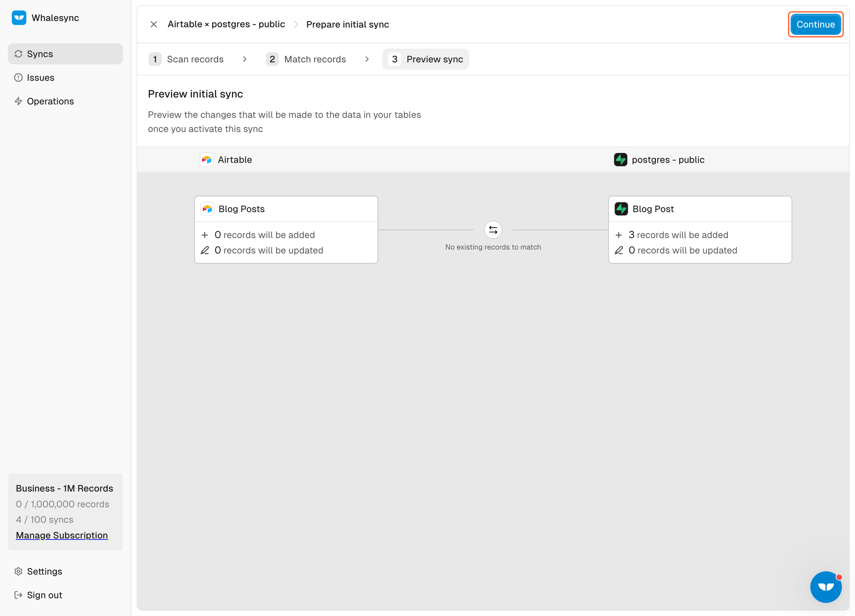Click the postgres logo in column header
This screenshot has width=855, height=616.
620,160
